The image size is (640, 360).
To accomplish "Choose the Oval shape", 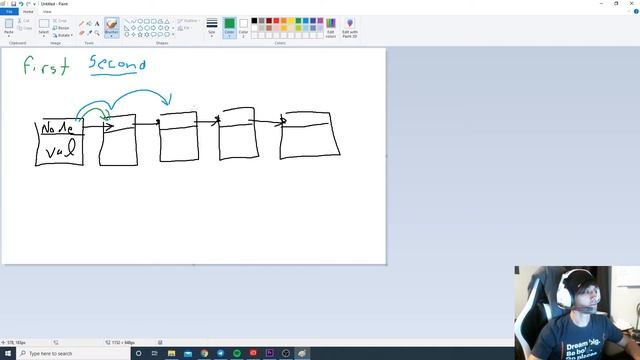I will (x=140, y=21).
